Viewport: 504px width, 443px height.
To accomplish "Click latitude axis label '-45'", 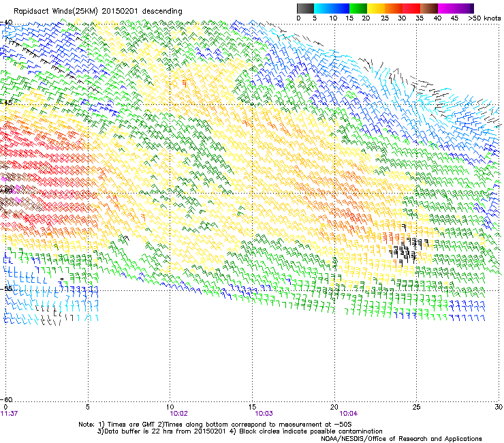I will click(x=6, y=103).
